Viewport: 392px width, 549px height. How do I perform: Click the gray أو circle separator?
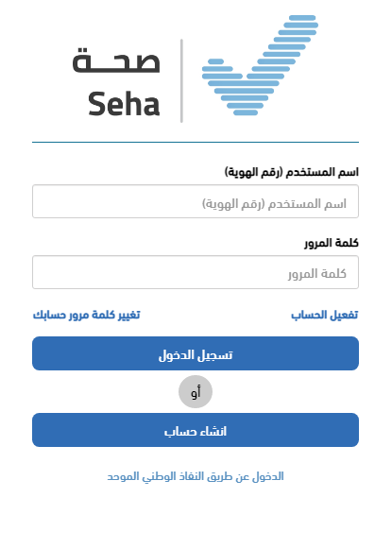tap(196, 392)
